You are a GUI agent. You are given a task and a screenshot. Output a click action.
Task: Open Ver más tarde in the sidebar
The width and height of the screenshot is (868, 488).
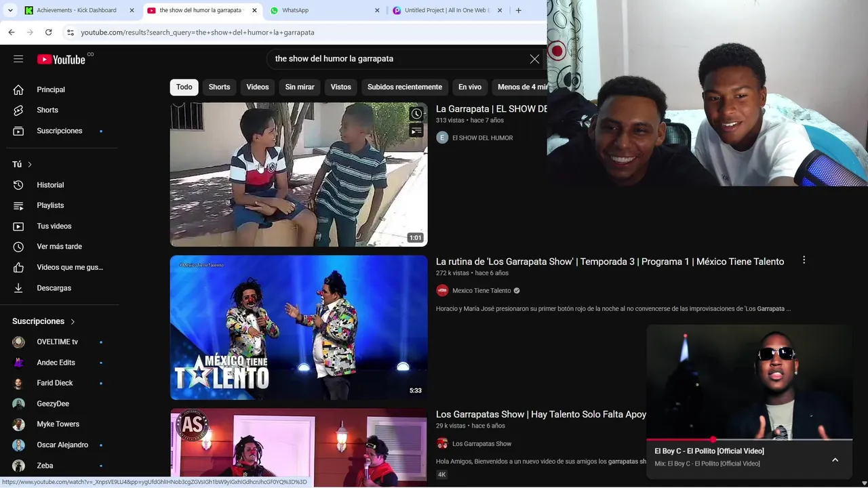[x=59, y=247]
